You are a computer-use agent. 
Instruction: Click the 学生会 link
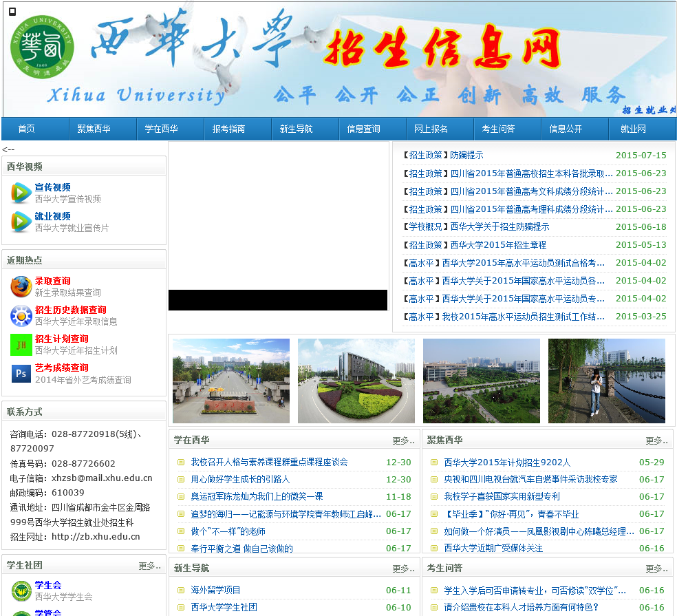pyautogui.click(x=48, y=585)
